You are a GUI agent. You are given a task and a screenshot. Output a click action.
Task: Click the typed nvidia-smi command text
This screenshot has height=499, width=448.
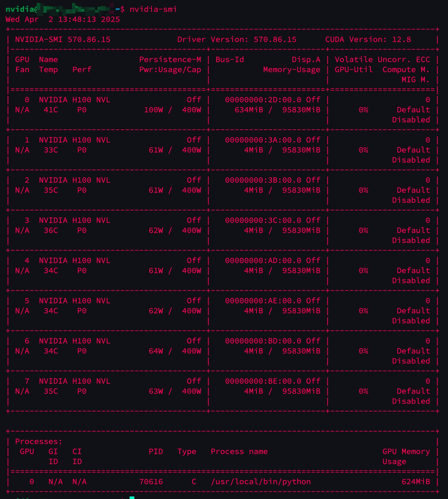153,9
